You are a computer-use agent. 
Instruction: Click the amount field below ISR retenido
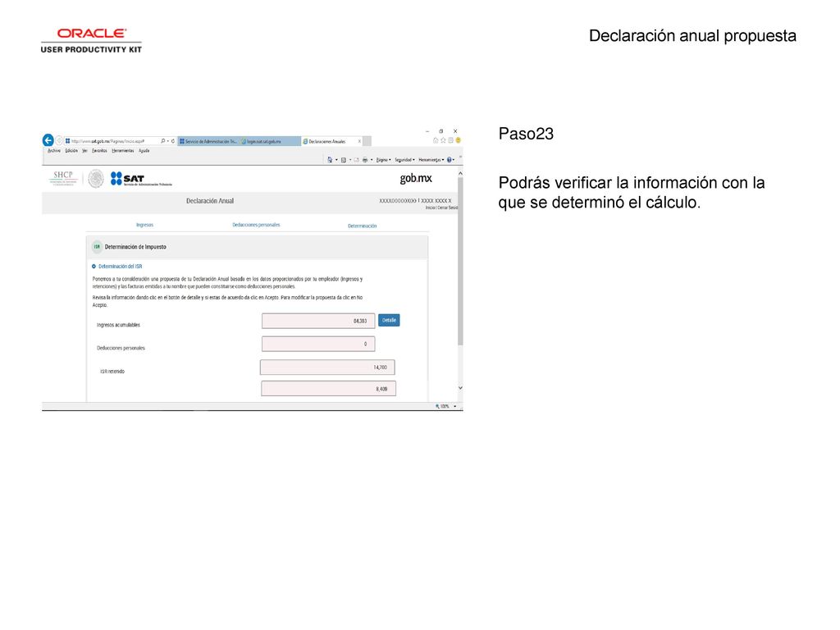coord(328,388)
